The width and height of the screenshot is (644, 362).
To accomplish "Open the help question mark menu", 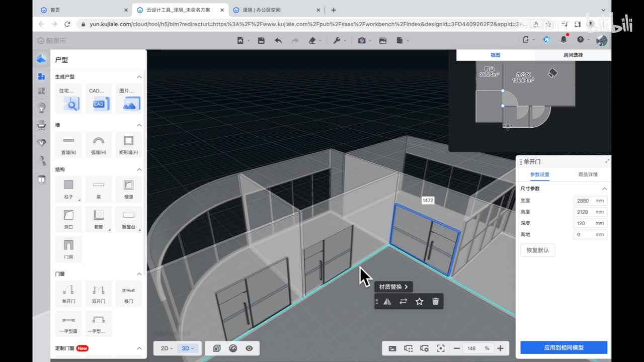I will point(580,40).
